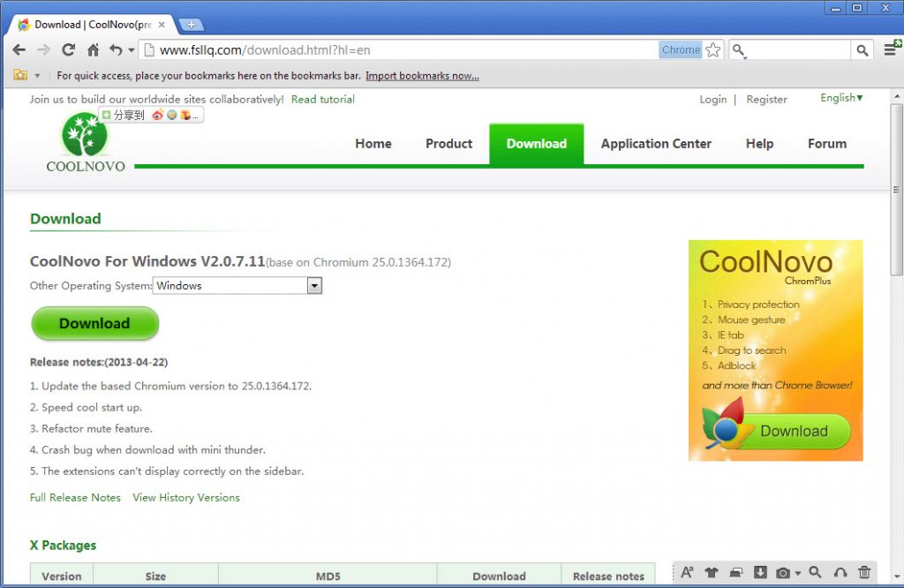Click the round face share icon

172,116
